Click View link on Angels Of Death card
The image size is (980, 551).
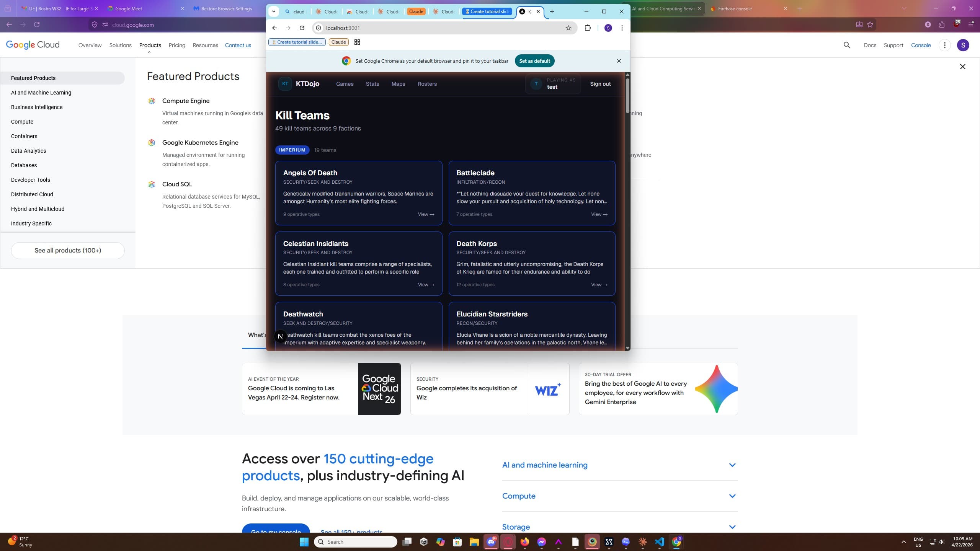click(426, 214)
